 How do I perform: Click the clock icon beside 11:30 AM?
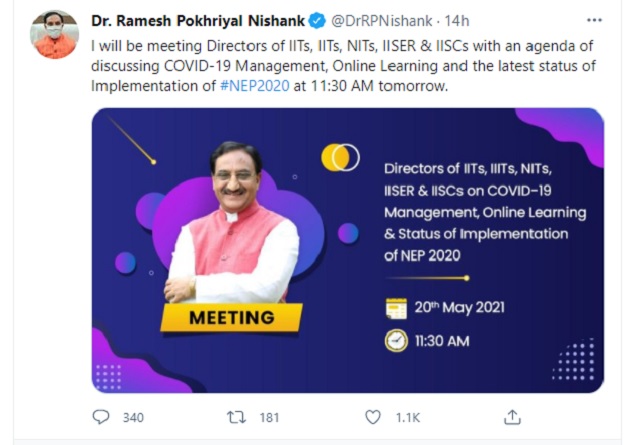pyautogui.click(x=397, y=341)
